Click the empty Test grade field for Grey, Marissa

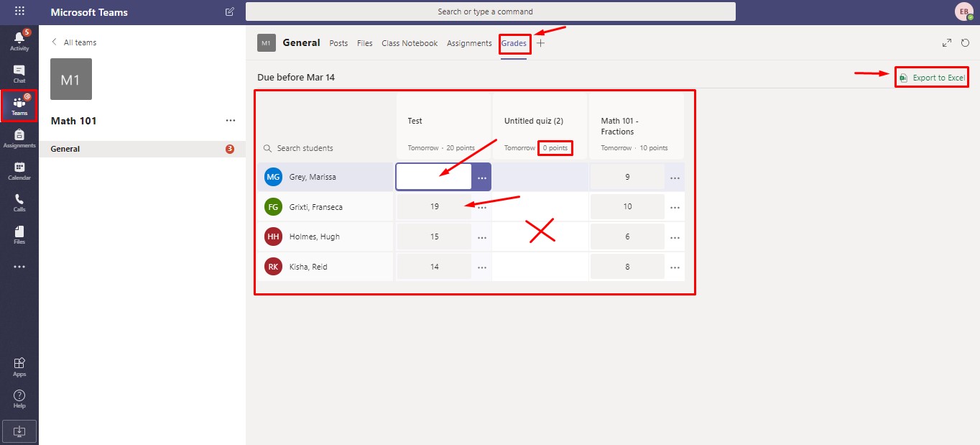point(434,177)
